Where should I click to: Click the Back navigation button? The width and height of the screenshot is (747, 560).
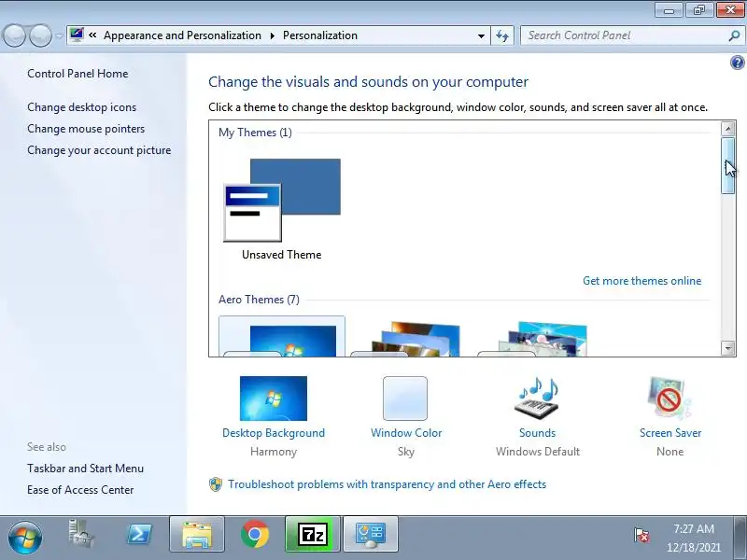[14, 35]
